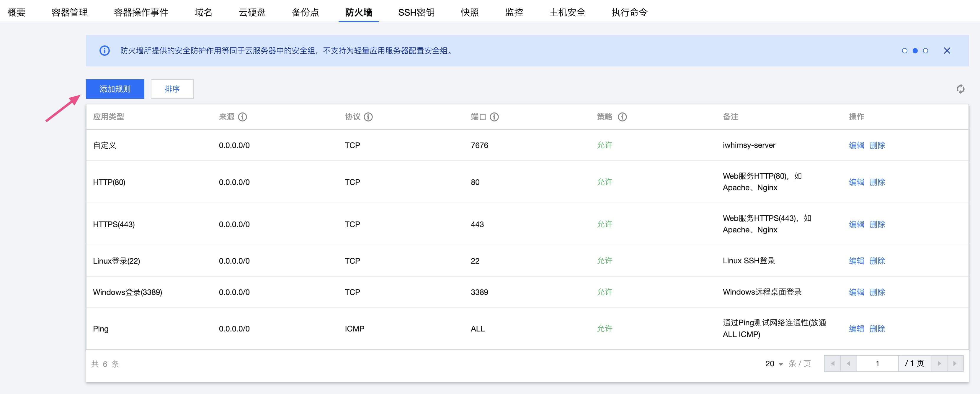Click the info icon in the banner
Image resolution: width=980 pixels, height=394 pixels.
tap(104, 50)
